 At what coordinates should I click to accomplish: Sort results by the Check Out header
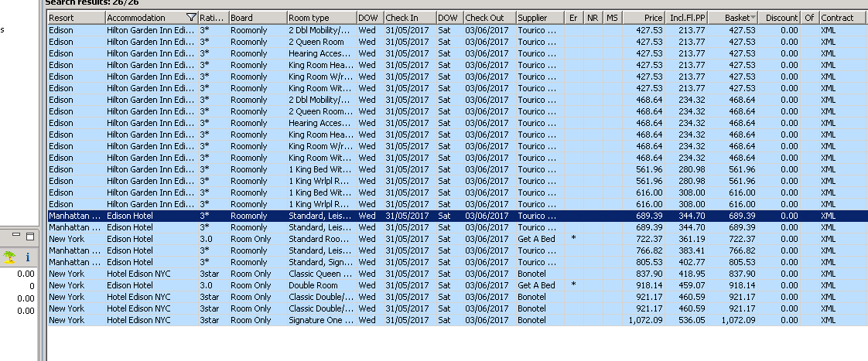490,18
